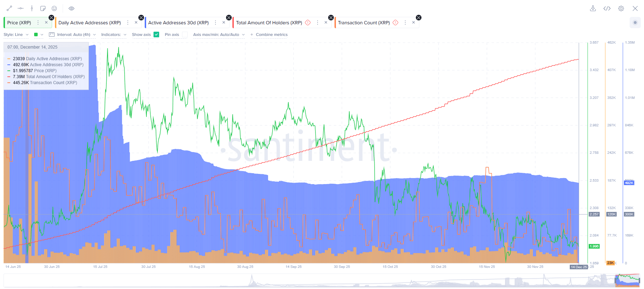Click the 120K orange axis marker
Image resolution: width=644 pixels, height=289 pixels.
pyautogui.click(x=612, y=214)
